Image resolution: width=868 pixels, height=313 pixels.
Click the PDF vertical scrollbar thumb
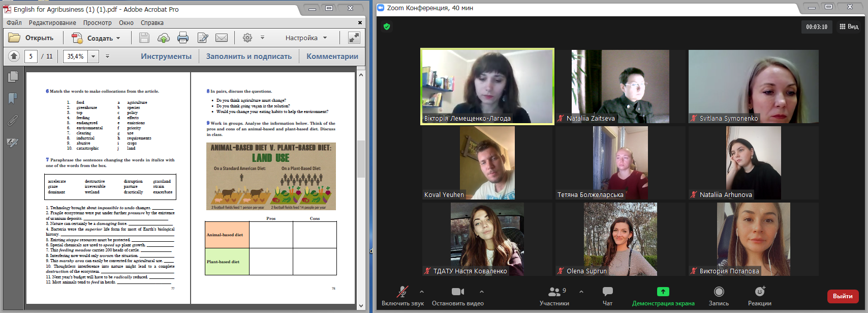361,159
